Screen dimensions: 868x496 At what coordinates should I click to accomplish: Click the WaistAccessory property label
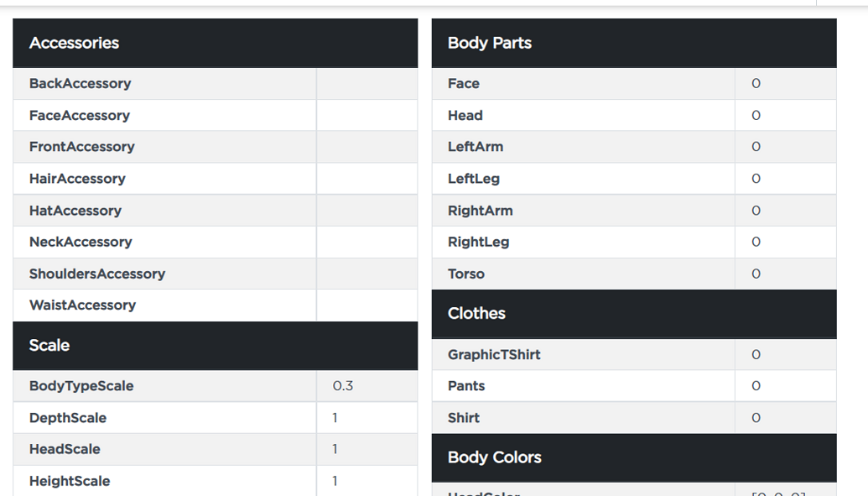[82, 305]
